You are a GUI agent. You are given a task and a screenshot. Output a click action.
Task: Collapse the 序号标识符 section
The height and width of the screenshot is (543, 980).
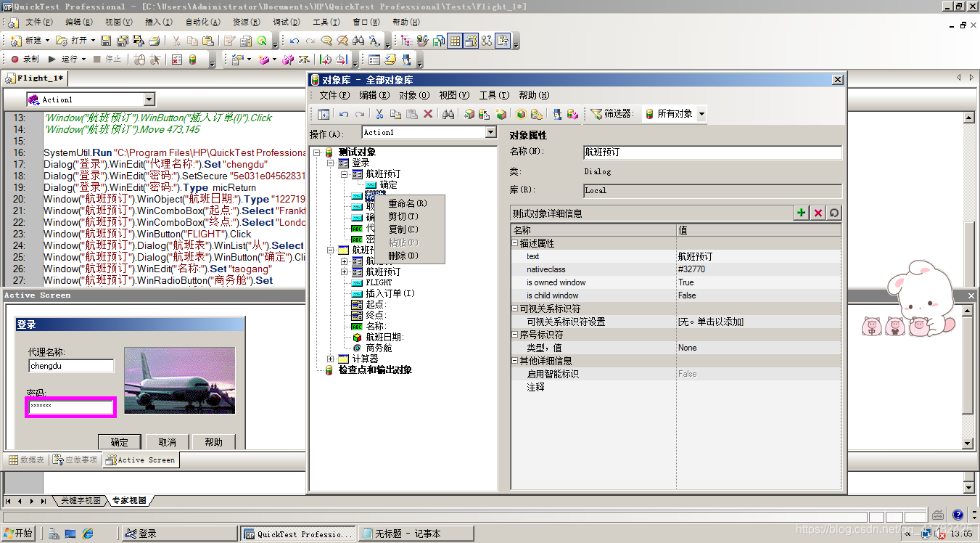click(515, 335)
